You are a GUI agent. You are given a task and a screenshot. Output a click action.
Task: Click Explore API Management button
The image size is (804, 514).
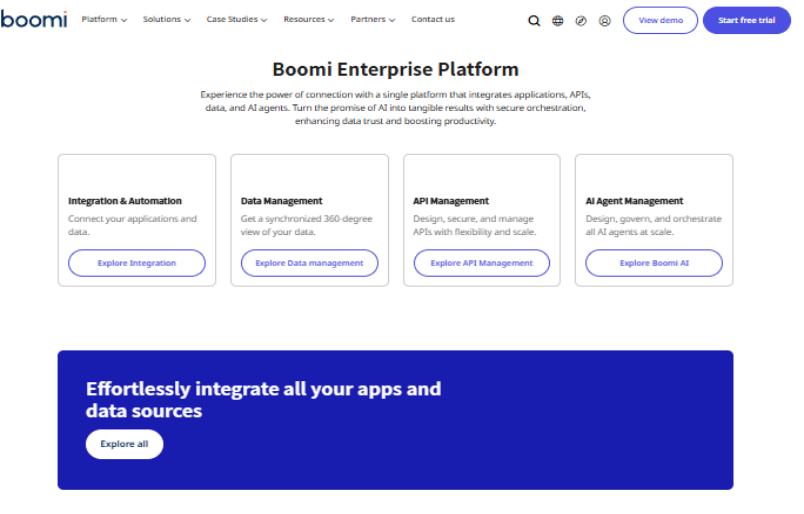482,263
